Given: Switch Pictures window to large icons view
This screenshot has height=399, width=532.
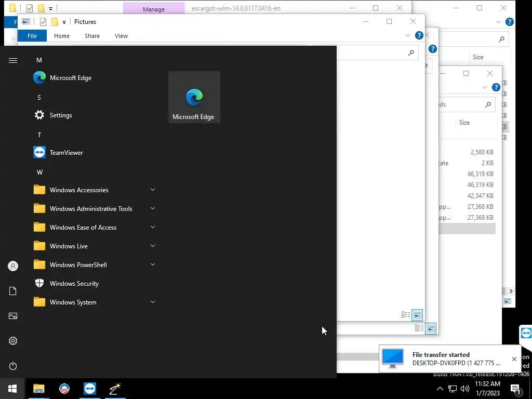Looking at the screenshot, I should [417, 315].
